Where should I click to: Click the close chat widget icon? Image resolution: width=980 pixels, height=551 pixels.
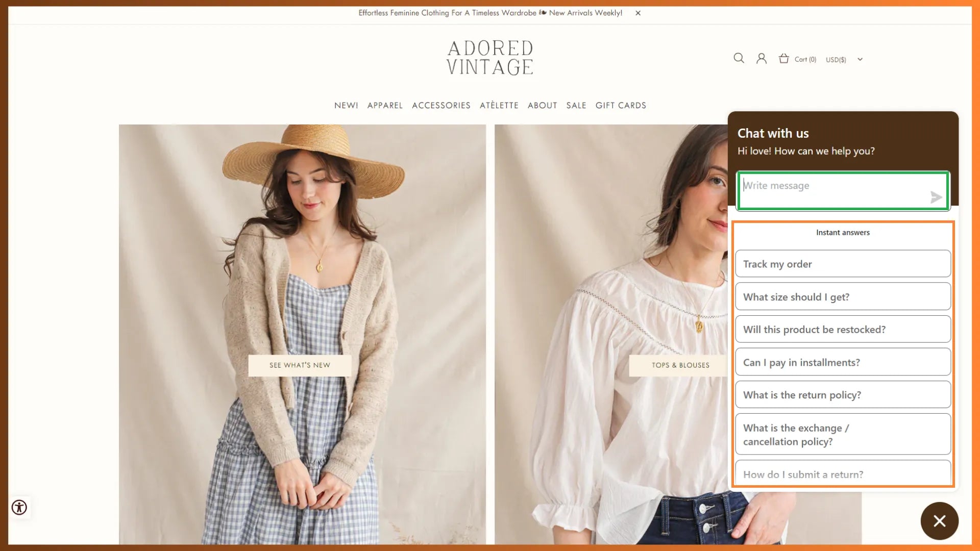(x=940, y=521)
